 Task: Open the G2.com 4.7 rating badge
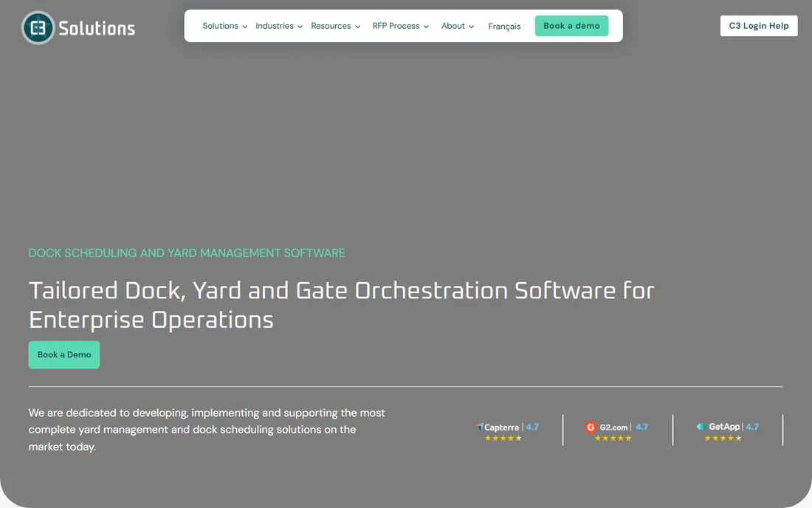[616, 432]
